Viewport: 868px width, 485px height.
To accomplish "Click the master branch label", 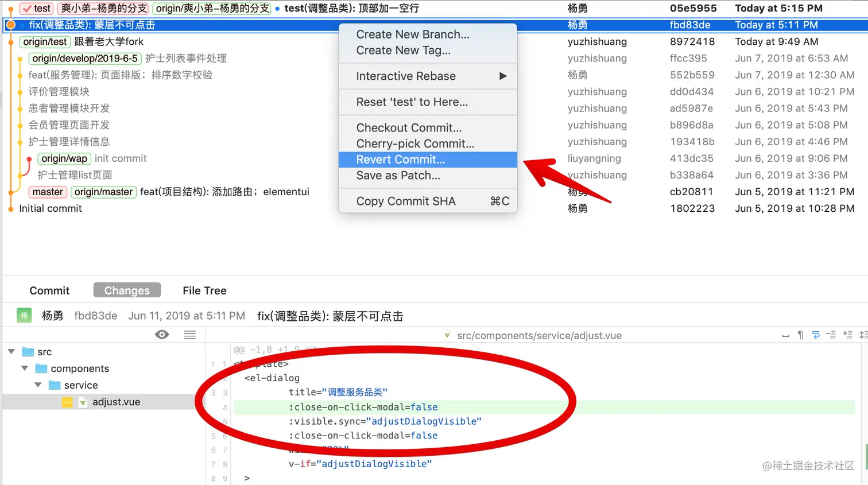I will point(48,192).
